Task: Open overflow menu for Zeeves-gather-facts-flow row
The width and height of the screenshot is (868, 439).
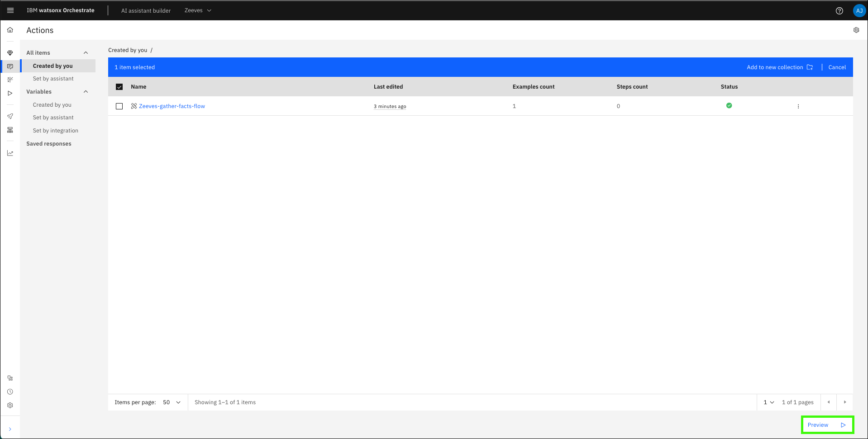Action: coord(798,106)
